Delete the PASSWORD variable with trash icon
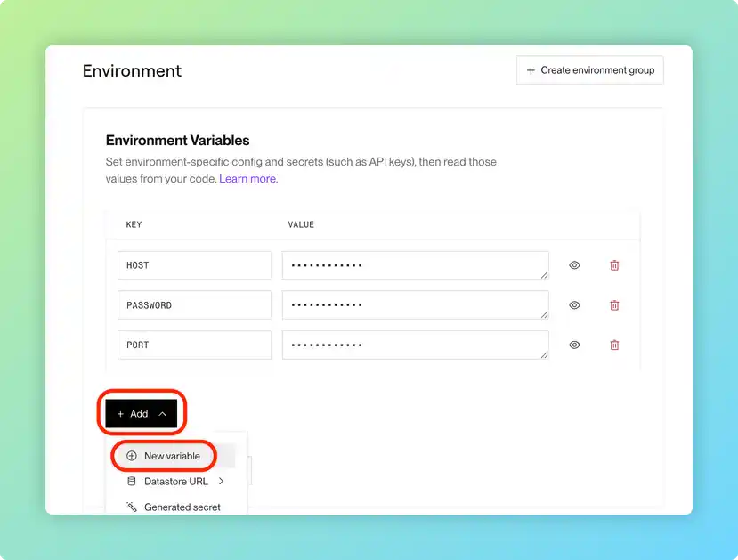The width and height of the screenshot is (738, 560). pos(614,305)
